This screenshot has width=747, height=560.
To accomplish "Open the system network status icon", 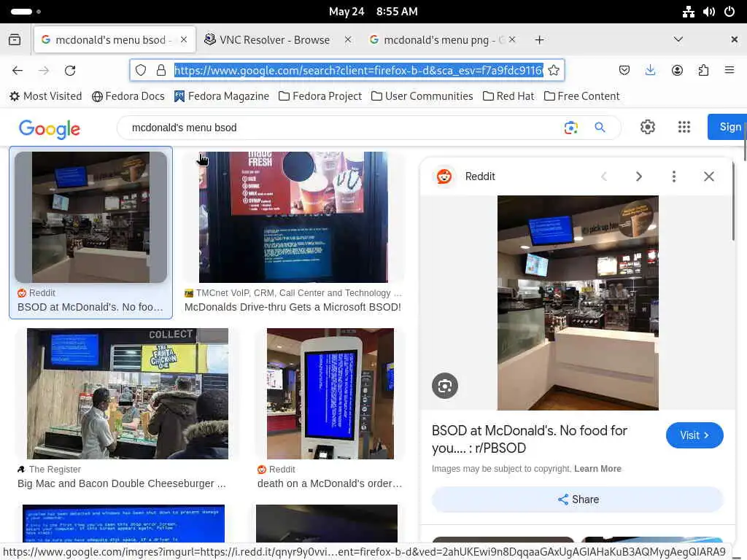I will click(x=689, y=12).
